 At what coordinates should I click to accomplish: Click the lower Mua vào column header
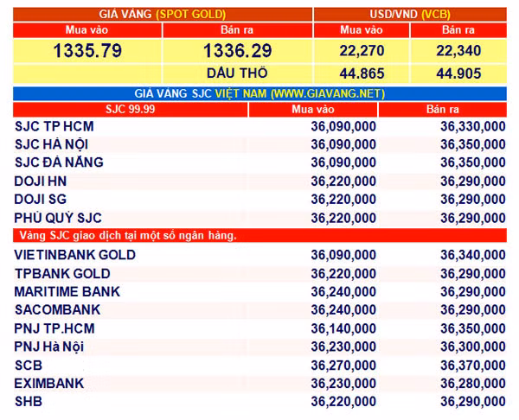[313, 110]
